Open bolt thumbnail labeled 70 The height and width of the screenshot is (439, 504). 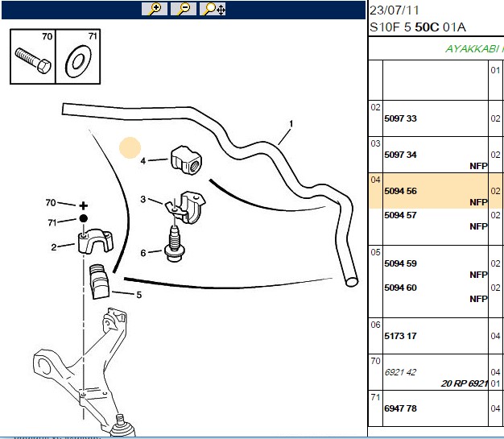pos(33,56)
